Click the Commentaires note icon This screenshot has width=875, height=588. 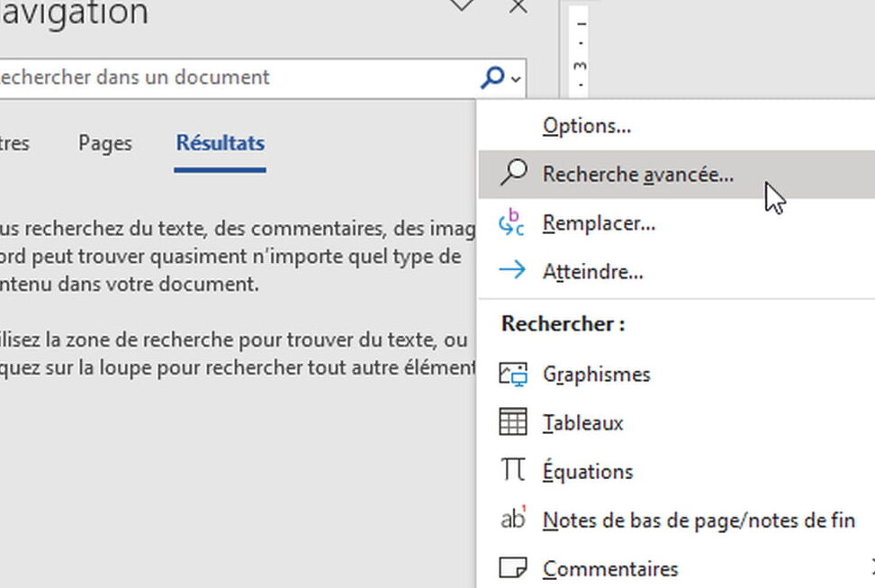click(x=513, y=567)
